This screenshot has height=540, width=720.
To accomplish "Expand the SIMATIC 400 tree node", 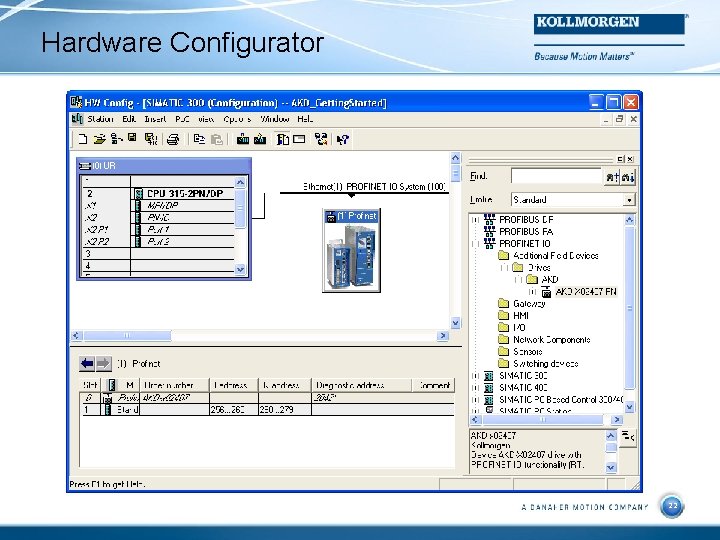I will 475,388.
